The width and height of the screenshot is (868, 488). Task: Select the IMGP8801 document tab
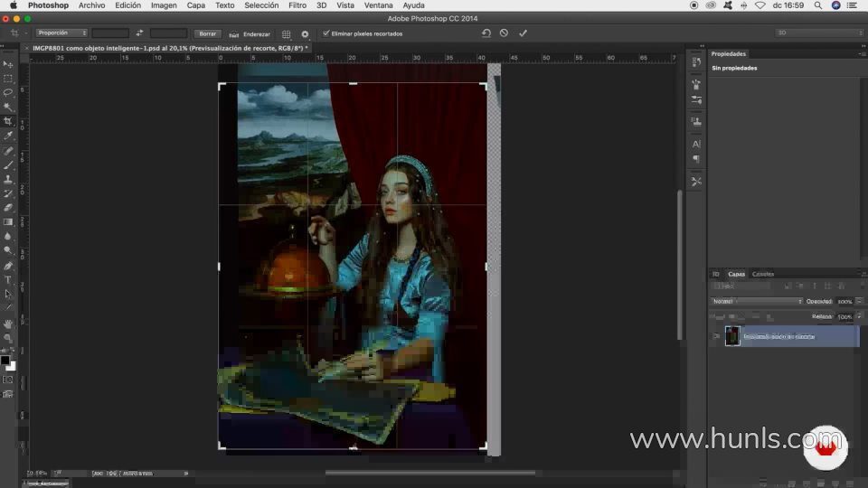click(x=170, y=48)
